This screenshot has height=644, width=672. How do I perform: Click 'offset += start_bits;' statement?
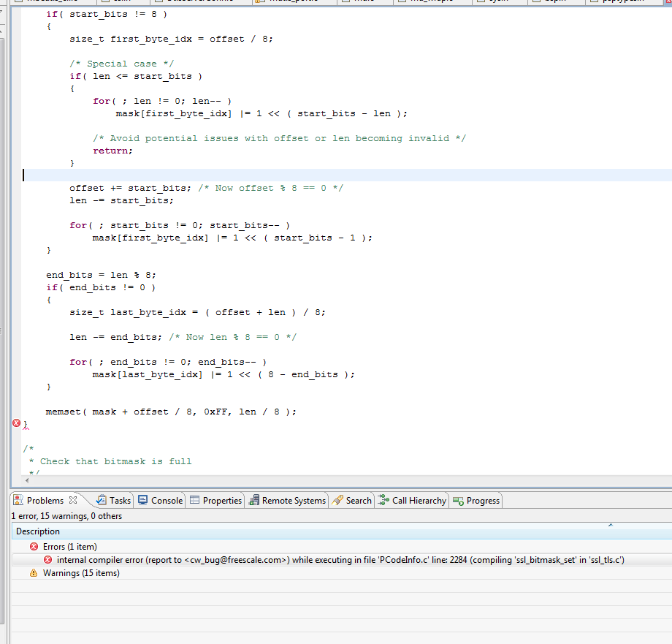point(130,188)
